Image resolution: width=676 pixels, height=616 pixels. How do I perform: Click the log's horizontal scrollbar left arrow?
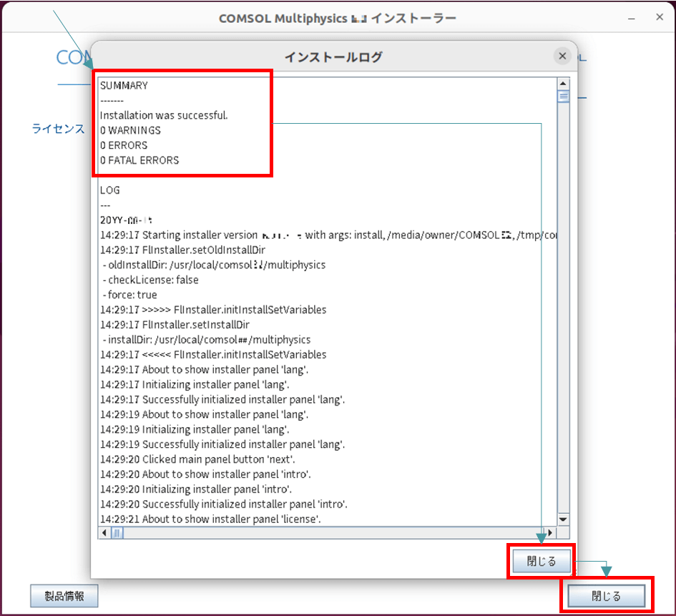coord(104,533)
